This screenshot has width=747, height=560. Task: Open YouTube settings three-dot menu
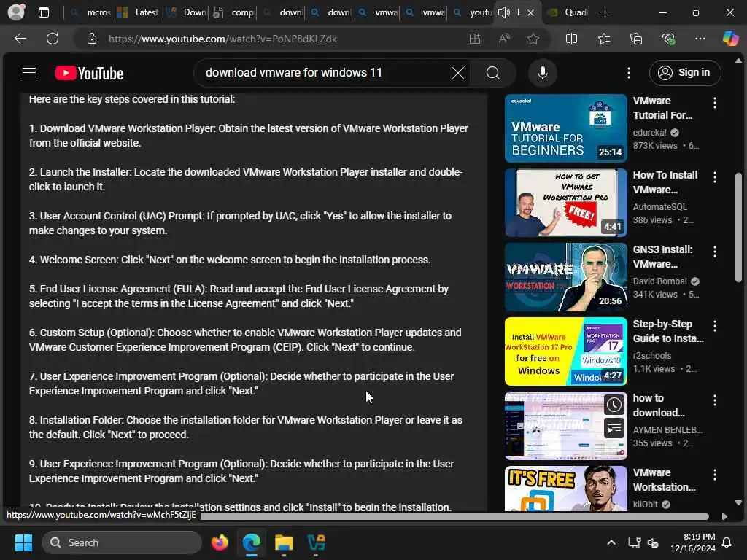[629, 73]
